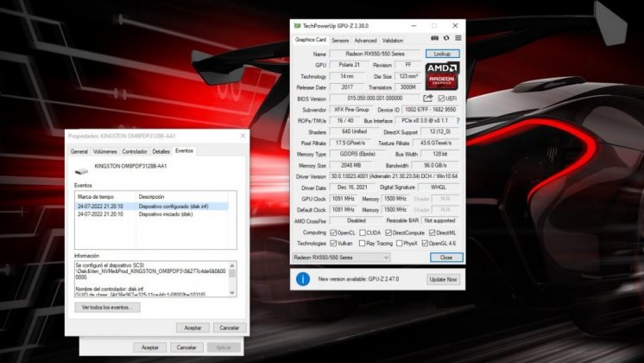644x363 pixels.
Task: Click the AMD CrossFire Disabled field
Action: (356, 220)
